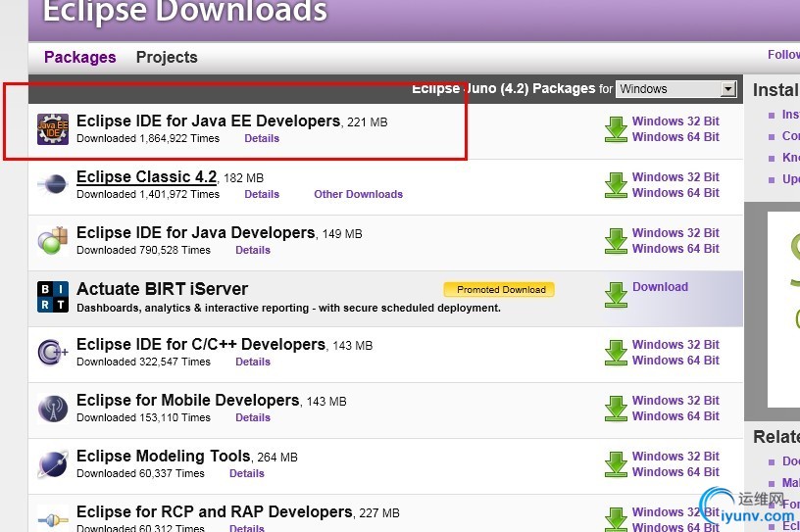Select the 'Downloaded 1,401,972 Times' text

(x=148, y=194)
